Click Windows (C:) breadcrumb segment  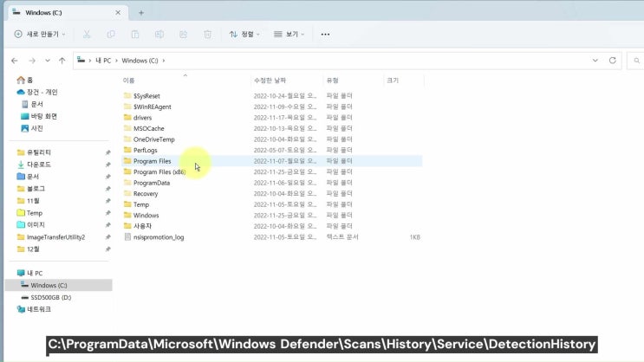(140, 61)
